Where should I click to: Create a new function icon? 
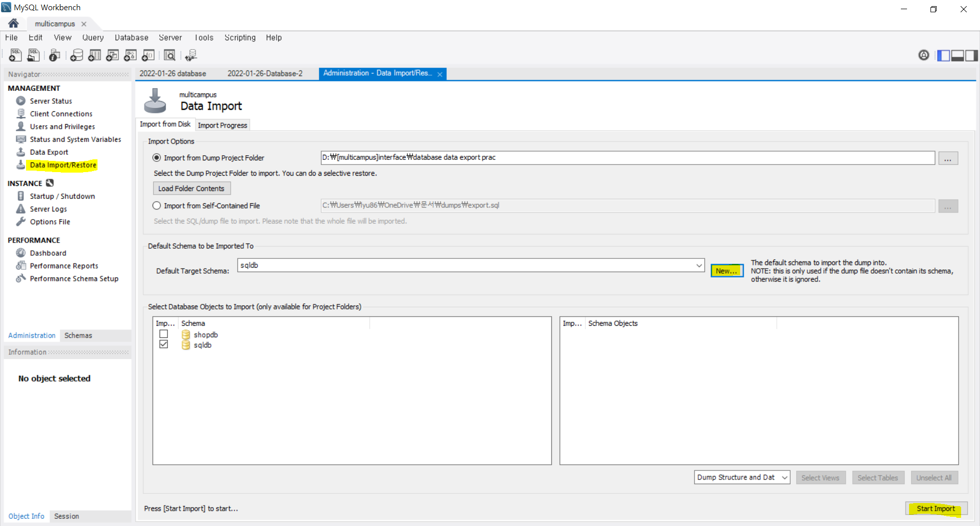click(148, 55)
